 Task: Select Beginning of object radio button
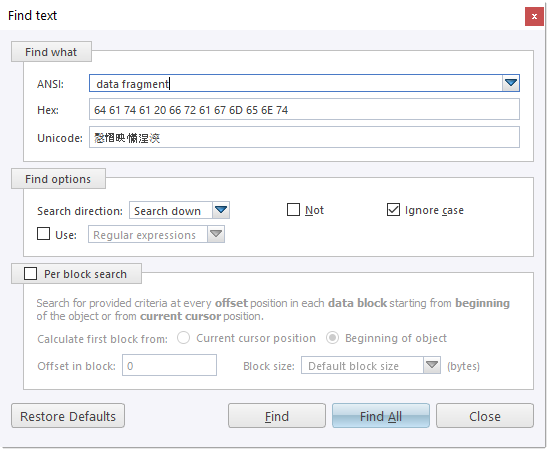[x=332, y=338]
